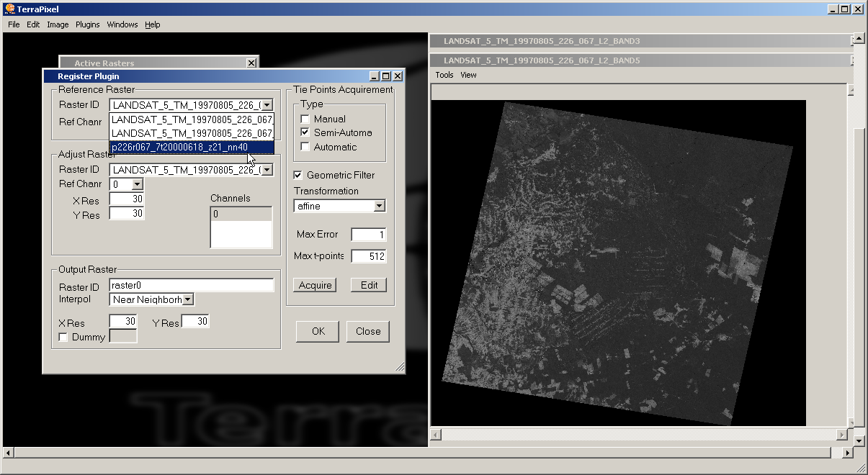Toggle the Geometric Filter checkbox
The height and width of the screenshot is (475, 868).
pyautogui.click(x=298, y=175)
